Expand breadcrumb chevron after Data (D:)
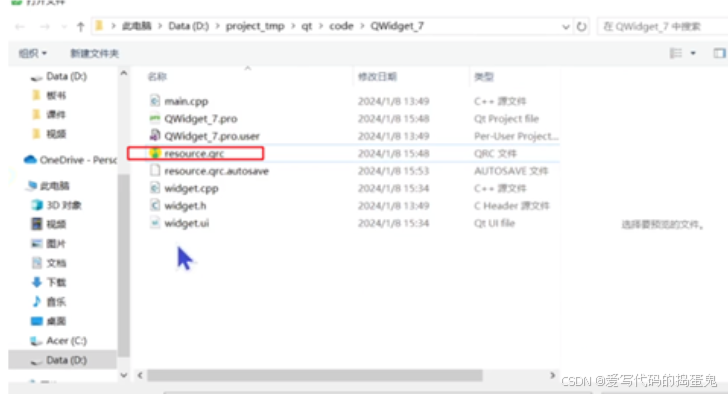The image size is (728, 394). (x=217, y=26)
